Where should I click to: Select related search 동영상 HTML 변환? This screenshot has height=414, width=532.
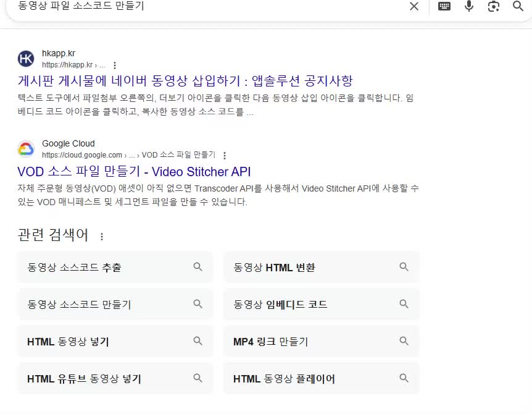click(321, 267)
